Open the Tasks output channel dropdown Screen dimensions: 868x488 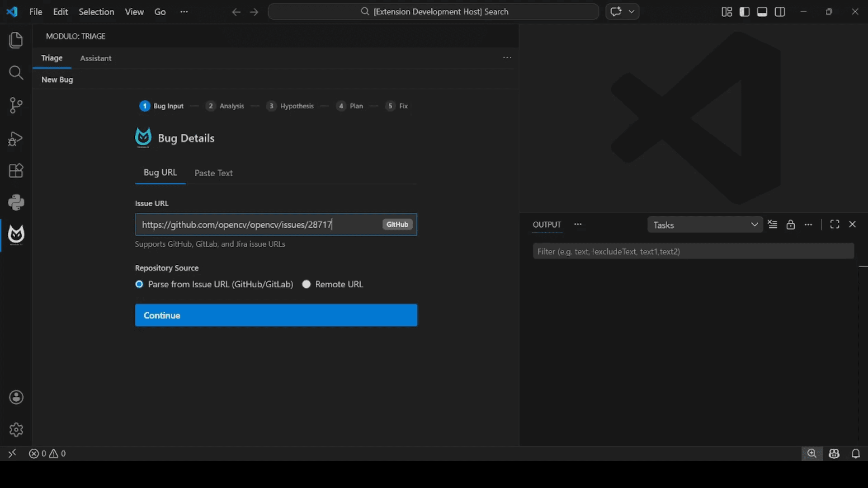705,225
